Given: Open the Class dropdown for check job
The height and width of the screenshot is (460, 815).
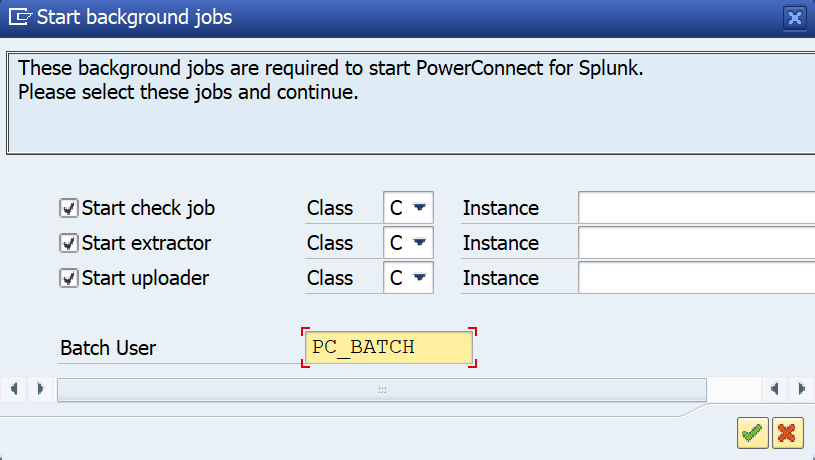Looking at the screenshot, I should coord(420,208).
